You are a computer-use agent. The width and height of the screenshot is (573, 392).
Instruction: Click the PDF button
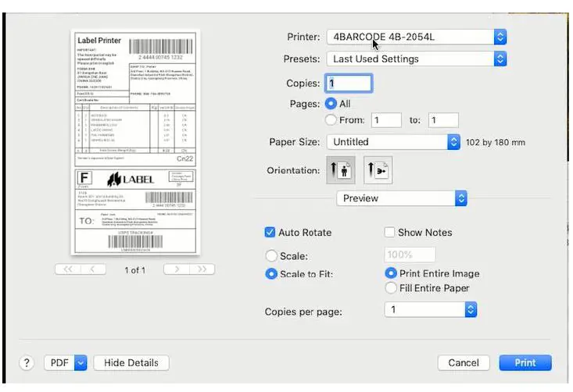59,363
